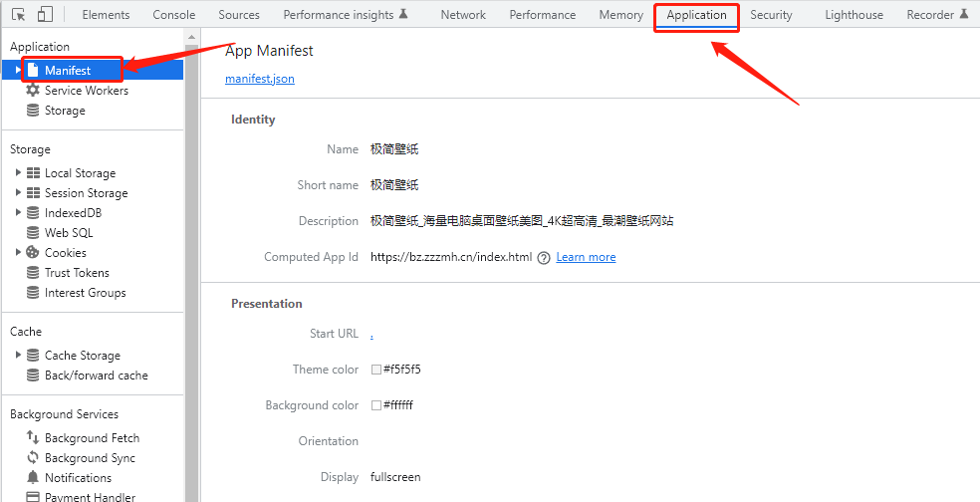Open the Network tab
The height and width of the screenshot is (502, 980).
[x=463, y=15]
